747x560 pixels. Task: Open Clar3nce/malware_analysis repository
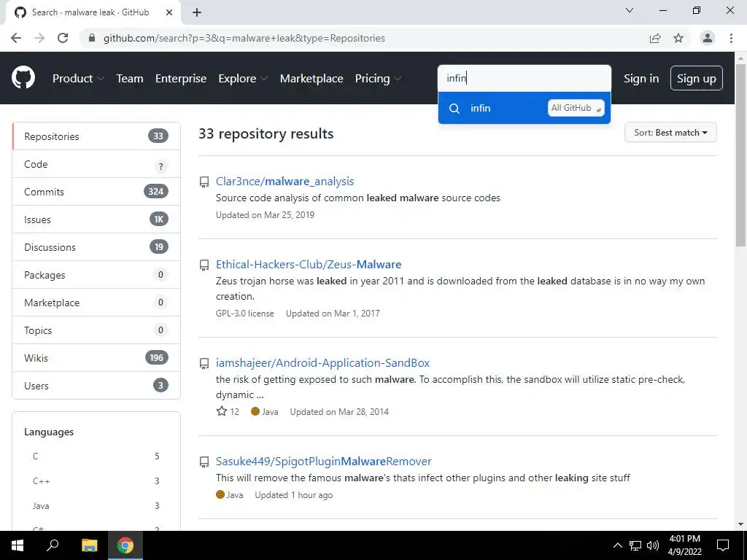(285, 182)
